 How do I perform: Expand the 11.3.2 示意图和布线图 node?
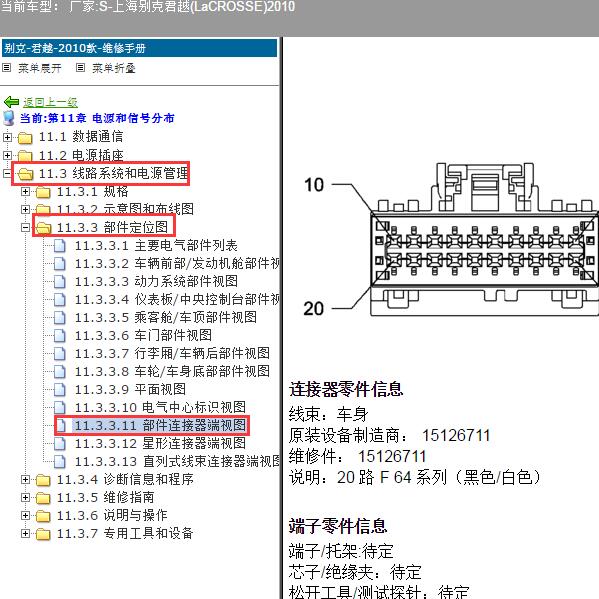(x=25, y=209)
